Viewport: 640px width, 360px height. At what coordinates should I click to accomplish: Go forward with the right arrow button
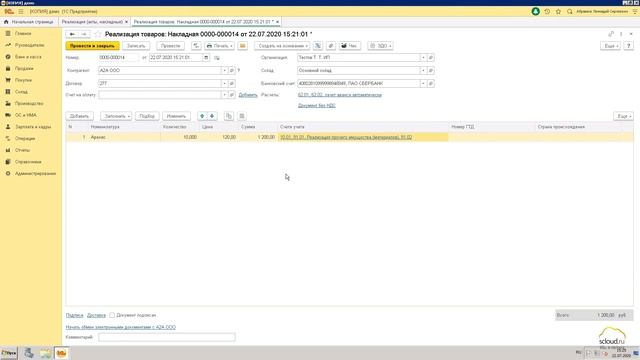(84, 34)
